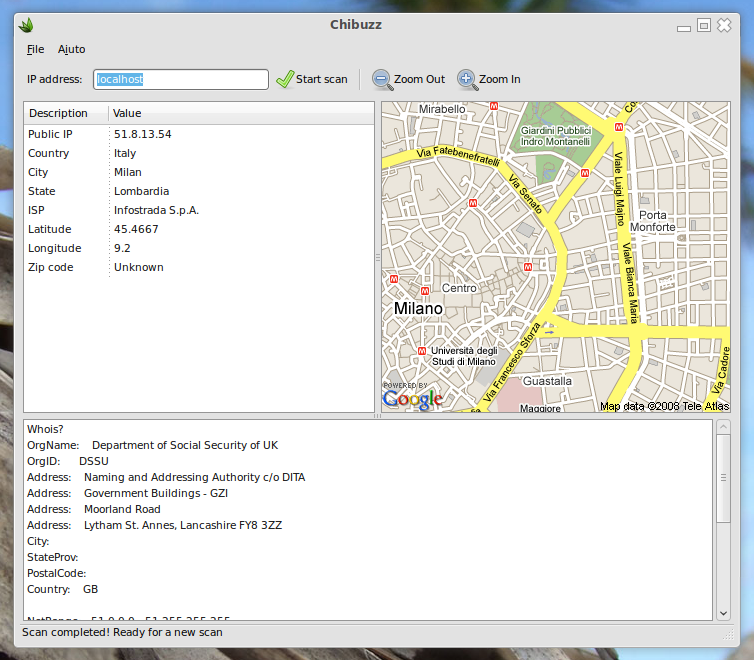Open the File menu

tap(35, 49)
